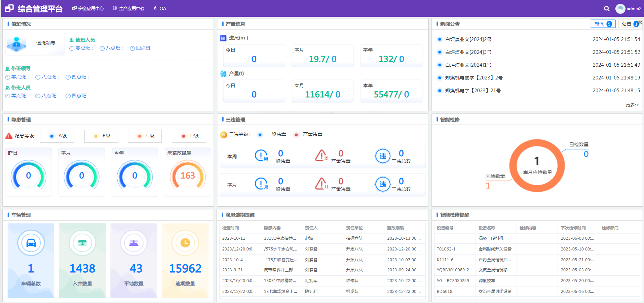This screenshot has width=644, height=303.
Task: Click the 更多>> link under news list
Action: tap(632, 105)
